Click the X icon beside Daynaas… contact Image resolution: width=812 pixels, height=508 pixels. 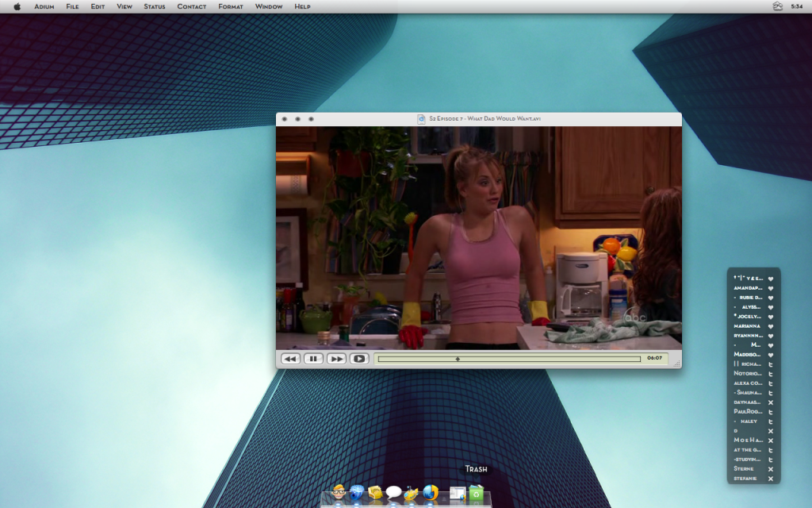771,402
